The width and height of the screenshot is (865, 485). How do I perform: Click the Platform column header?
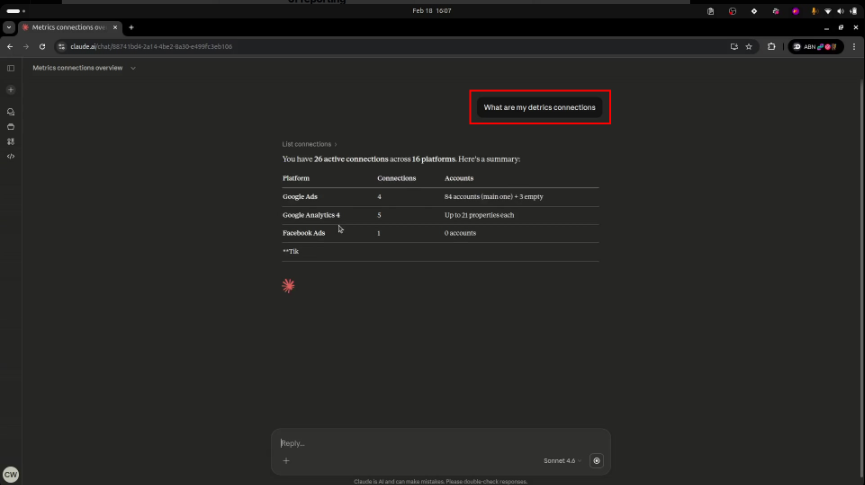(x=296, y=178)
